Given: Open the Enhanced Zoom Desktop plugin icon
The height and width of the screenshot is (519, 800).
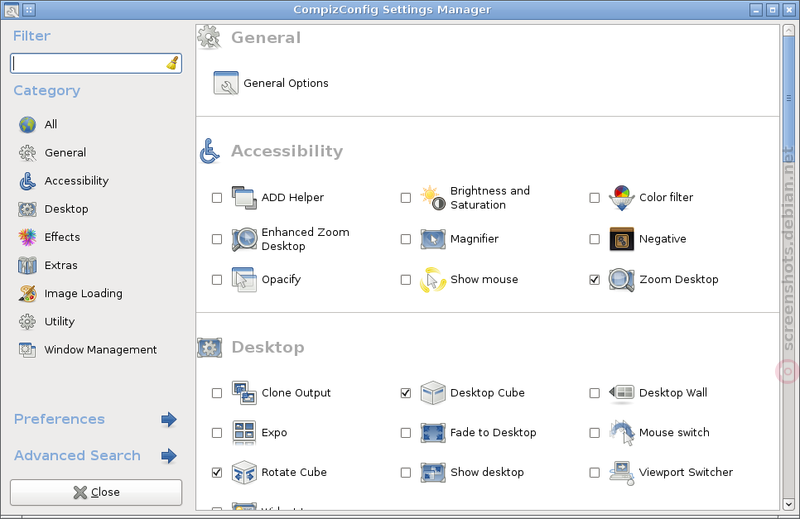Looking at the screenshot, I should [244, 239].
